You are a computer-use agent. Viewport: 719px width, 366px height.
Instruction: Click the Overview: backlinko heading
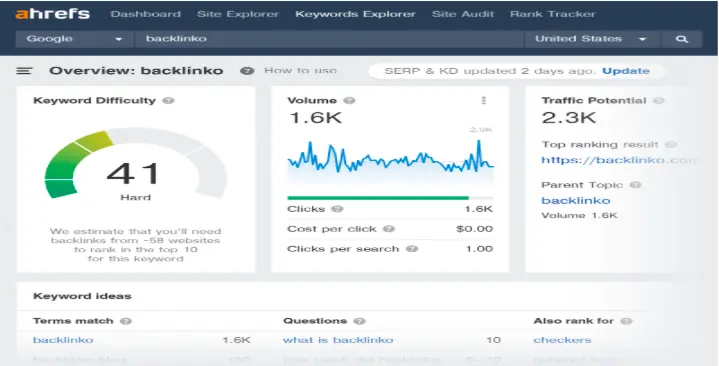136,71
